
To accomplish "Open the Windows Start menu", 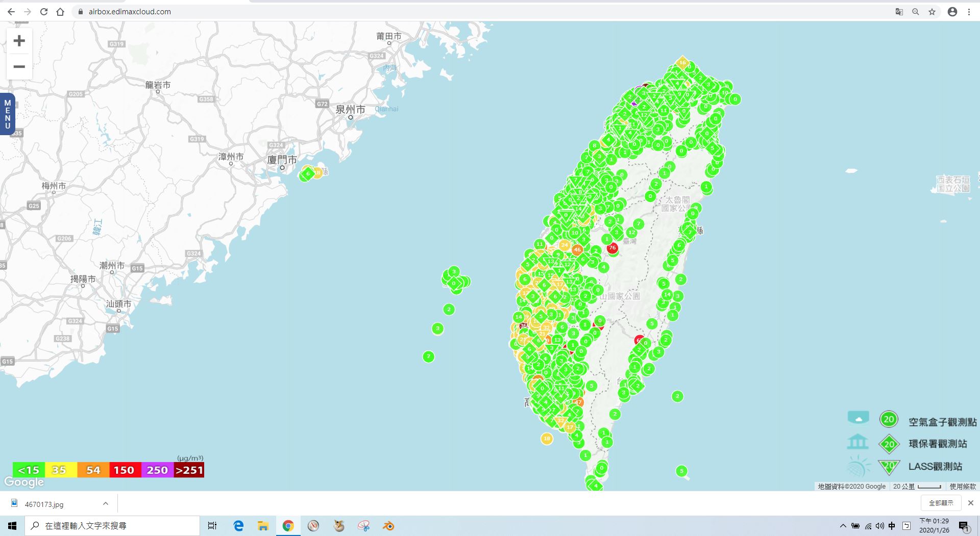I will pyautogui.click(x=12, y=526).
